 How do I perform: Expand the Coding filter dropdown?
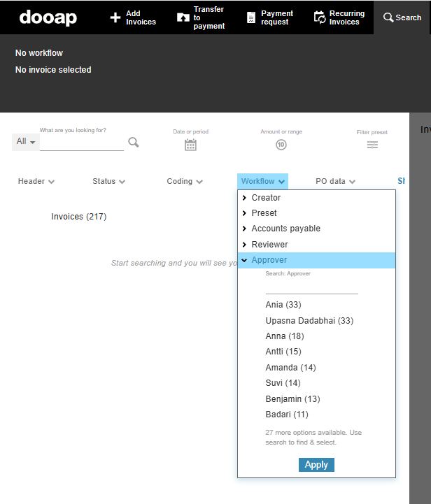pyautogui.click(x=185, y=181)
